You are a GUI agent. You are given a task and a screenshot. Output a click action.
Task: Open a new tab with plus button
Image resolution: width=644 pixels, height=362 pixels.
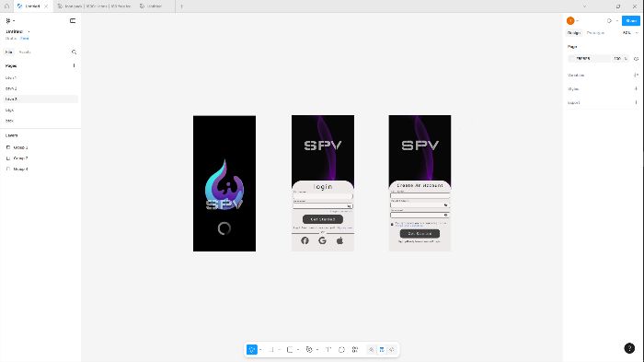coord(181,6)
